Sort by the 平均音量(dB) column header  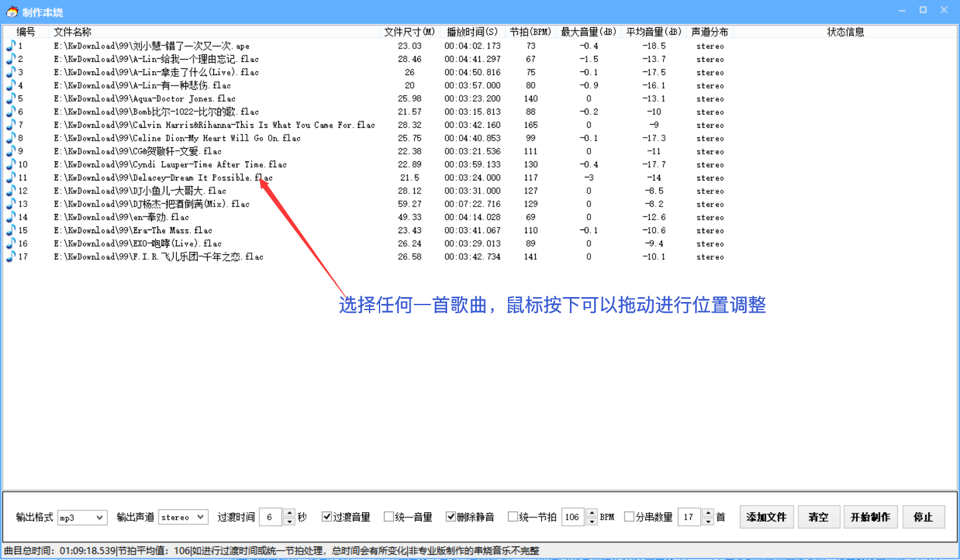pos(654,32)
